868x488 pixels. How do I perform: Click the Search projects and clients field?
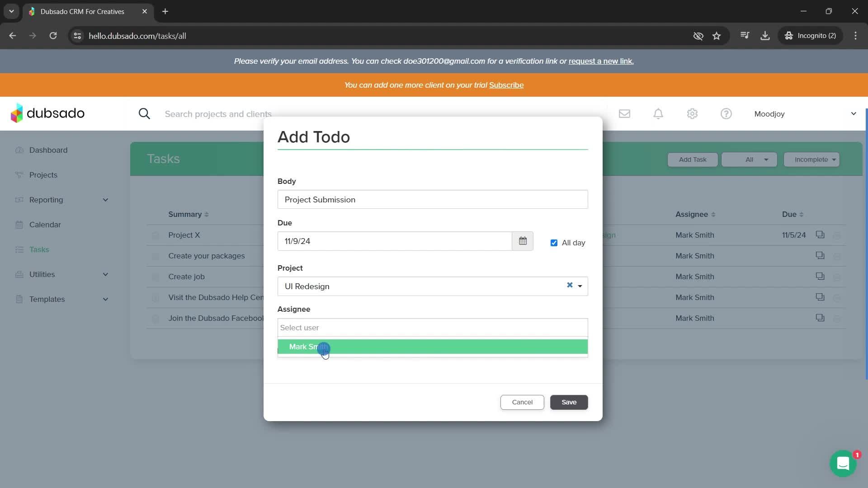point(218,114)
